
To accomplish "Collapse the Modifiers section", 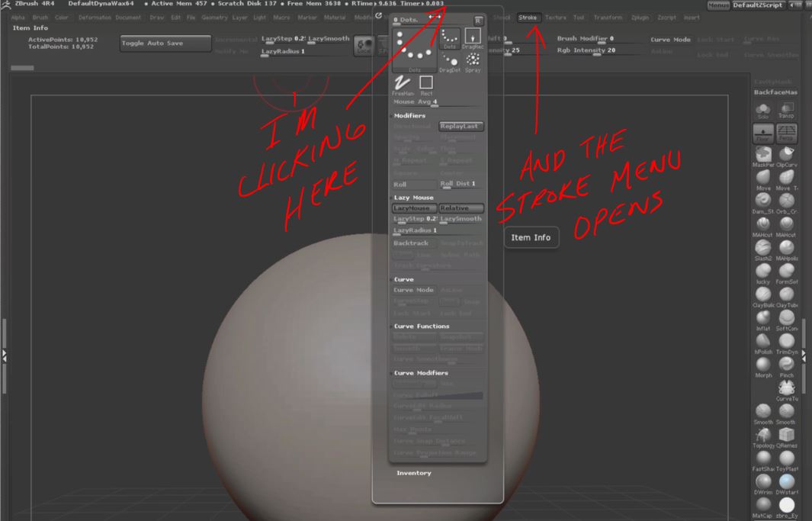I will [409, 115].
